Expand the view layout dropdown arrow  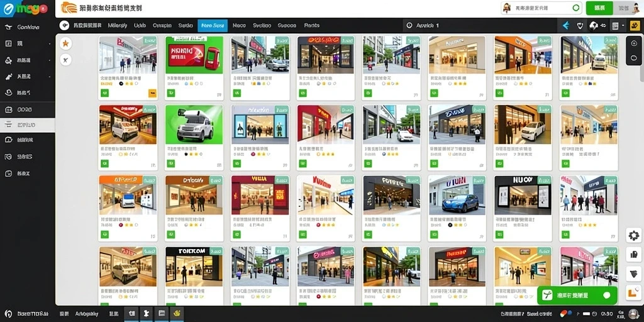pyautogui.click(x=623, y=25)
